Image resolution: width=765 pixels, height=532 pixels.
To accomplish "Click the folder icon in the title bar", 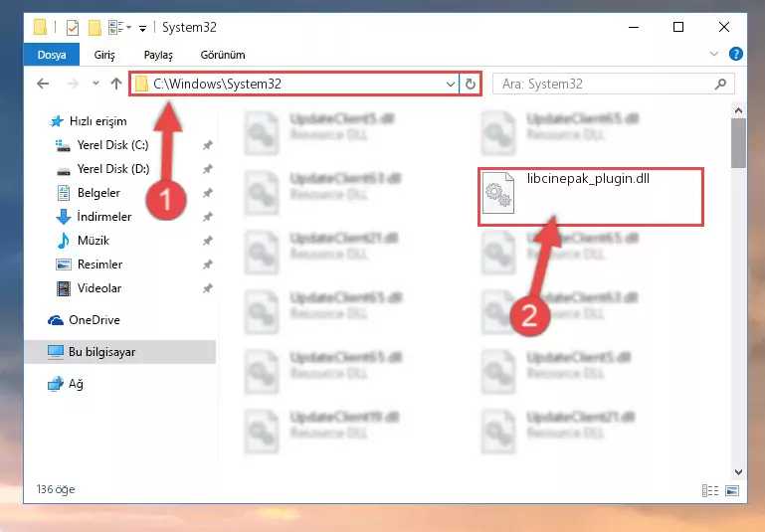I will point(40,27).
